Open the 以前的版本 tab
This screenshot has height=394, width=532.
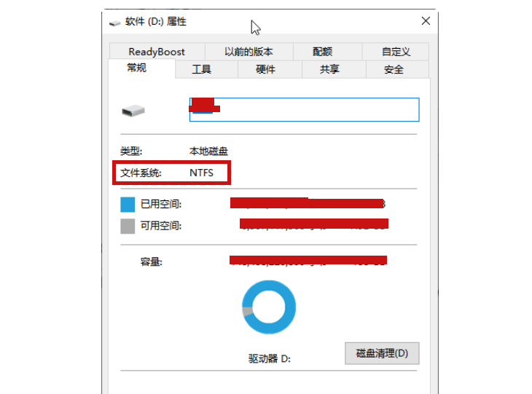(249, 52)
